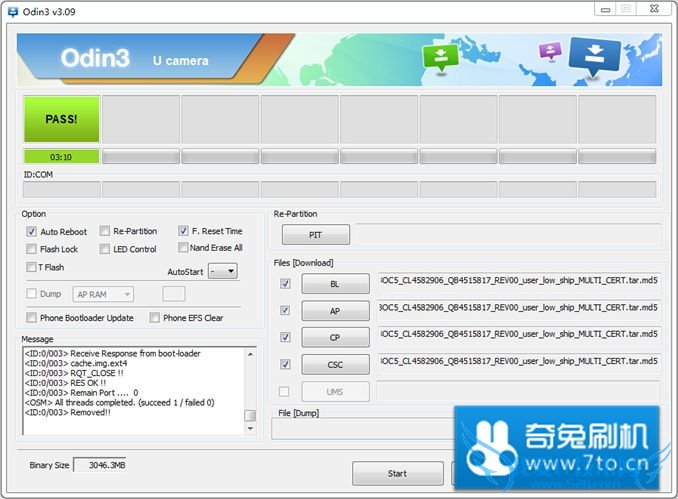Open the AutoStart dropdown
This screenshot has height=499, width=678.
pos(223,271)
